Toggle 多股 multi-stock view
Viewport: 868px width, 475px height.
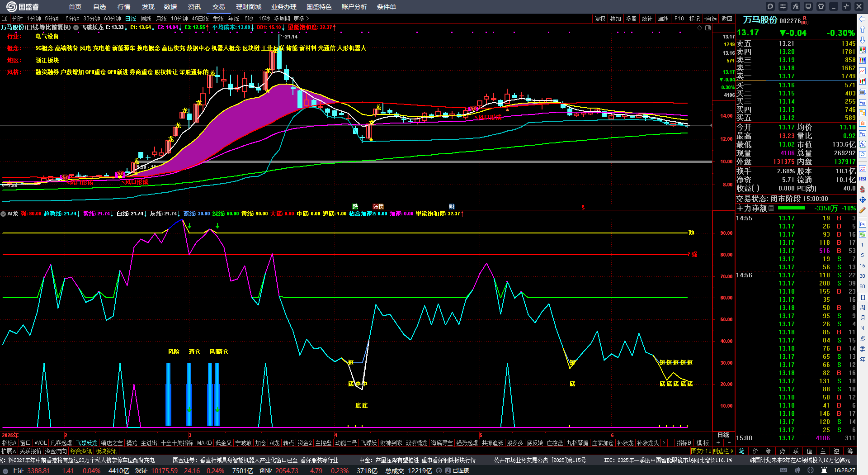631,19
